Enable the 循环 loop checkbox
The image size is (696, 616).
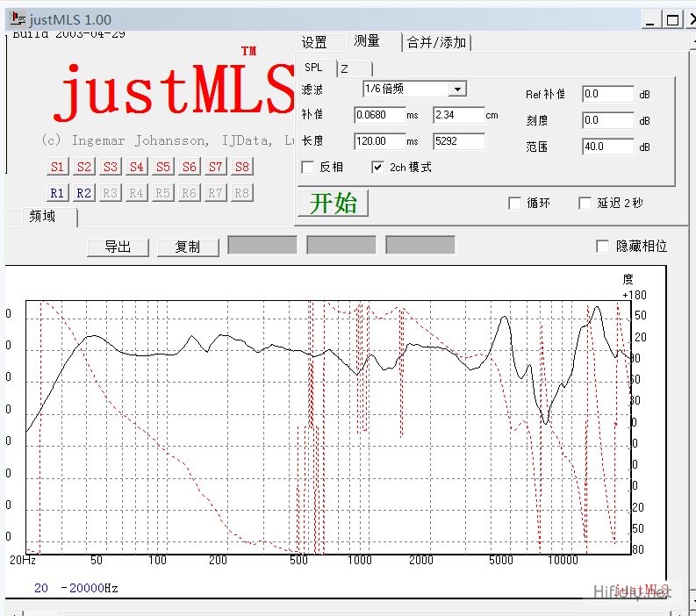[515, 204]
